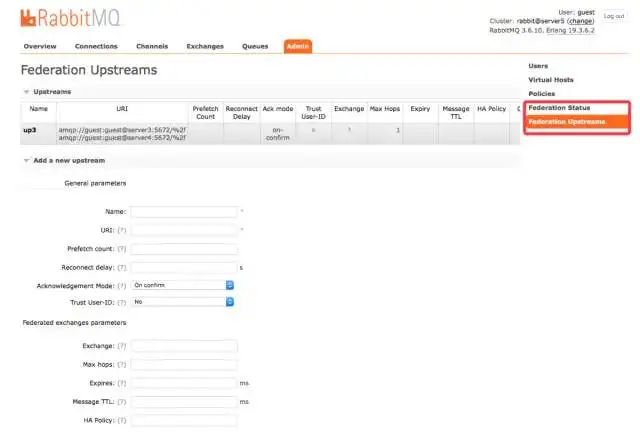Screen dimensions: 640x437
Task: Click the Prefetch Count column header
Action: tap(205, 113)
